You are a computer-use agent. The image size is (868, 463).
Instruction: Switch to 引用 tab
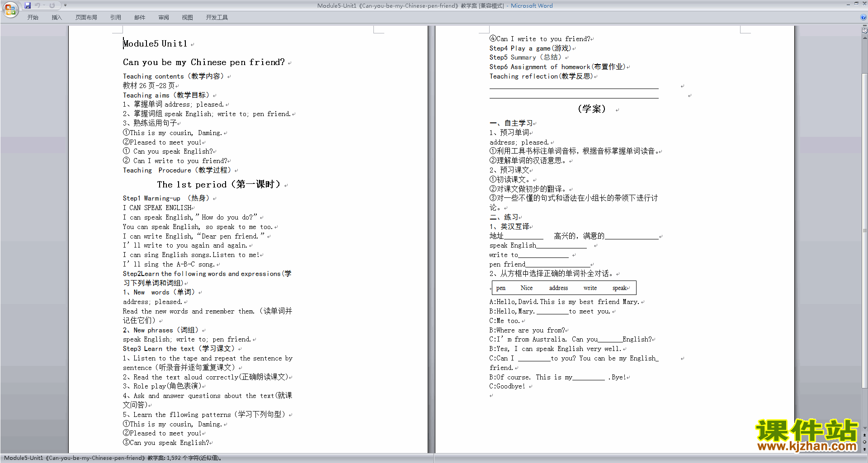(x=116, y=17)
